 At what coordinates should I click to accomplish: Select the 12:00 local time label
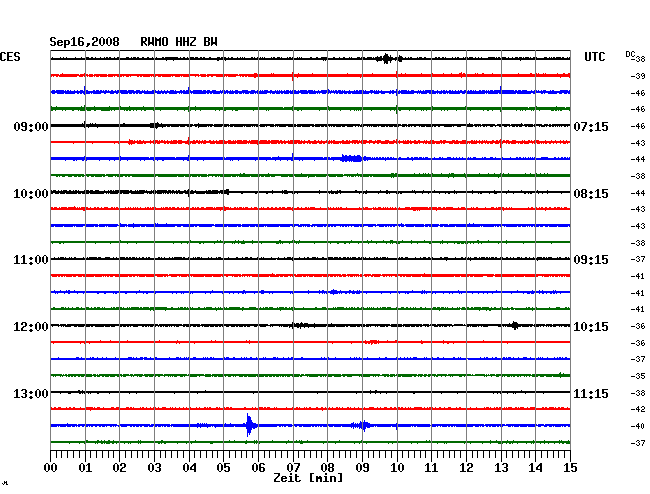tap(31, 327)
